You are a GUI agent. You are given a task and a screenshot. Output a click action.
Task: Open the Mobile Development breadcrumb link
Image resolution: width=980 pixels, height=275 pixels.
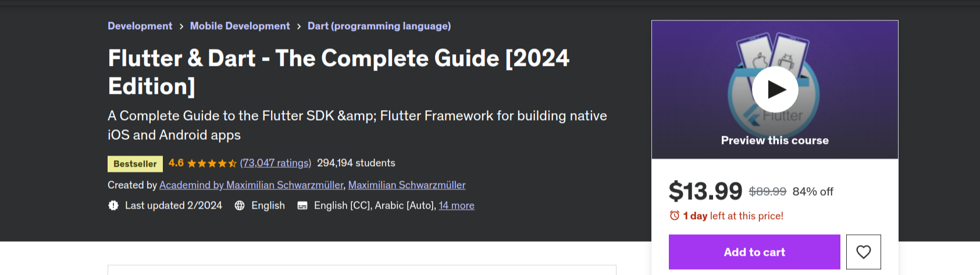coord(240,26)
